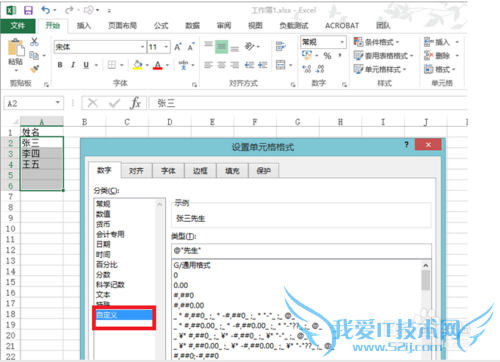Open the Name Box dropdown
Image resolution: width=500 pixels, height=362 pixels.
58,103
